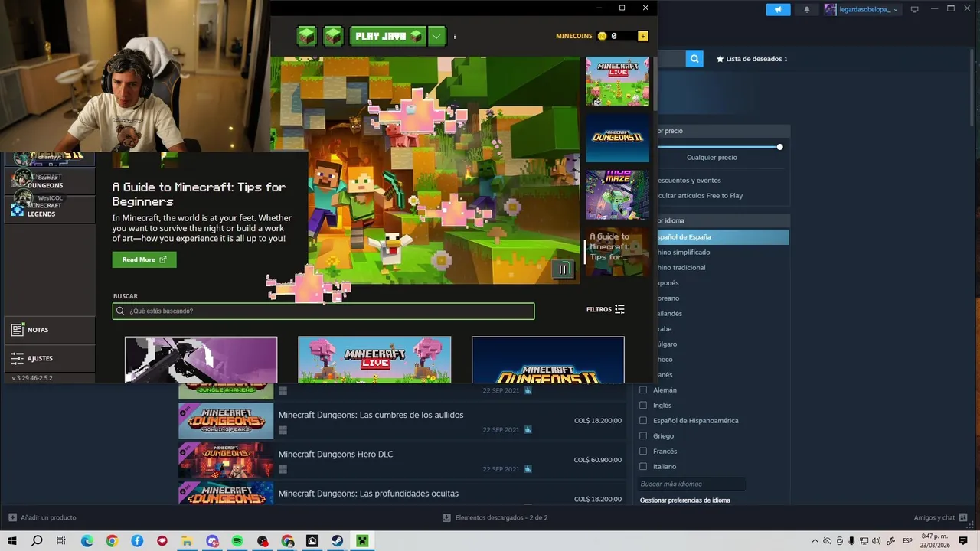Open the Minecraft Dungeons II news card

pyautogui.click(x=548, y=360)
